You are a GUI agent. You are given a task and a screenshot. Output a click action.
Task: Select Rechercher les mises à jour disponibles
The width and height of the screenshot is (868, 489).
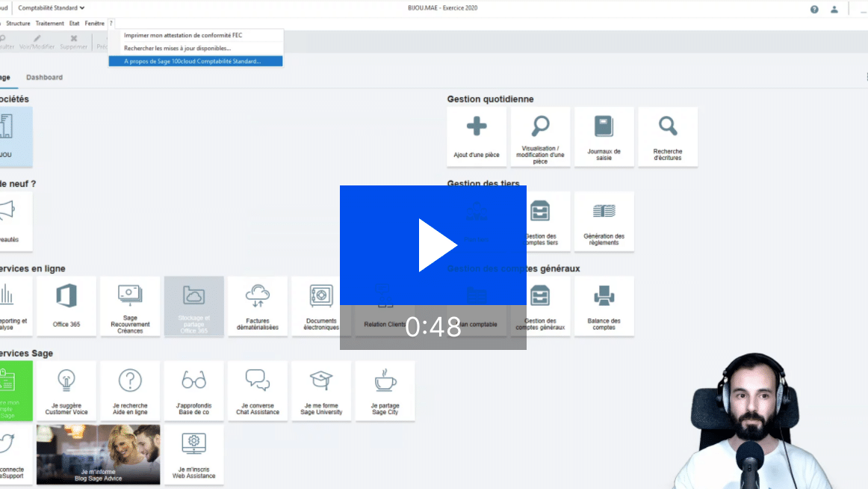pos(196,48)
